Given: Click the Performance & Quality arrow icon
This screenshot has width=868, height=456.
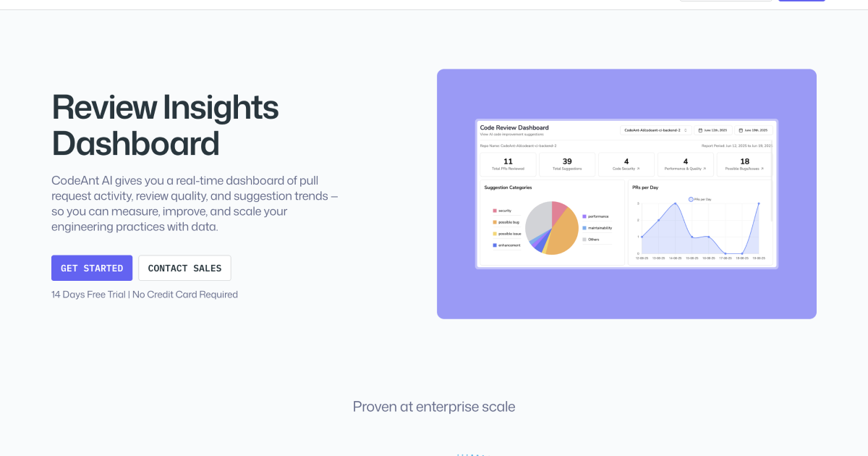Looking at the screenshot, I should (x=705, y=169).
